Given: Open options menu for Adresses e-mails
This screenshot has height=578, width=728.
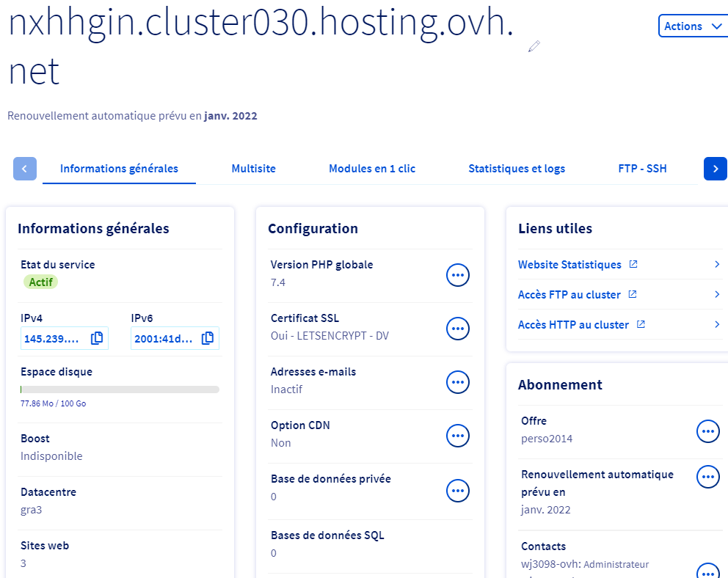Looking at the screenshot, I should (x=458, y=382).
